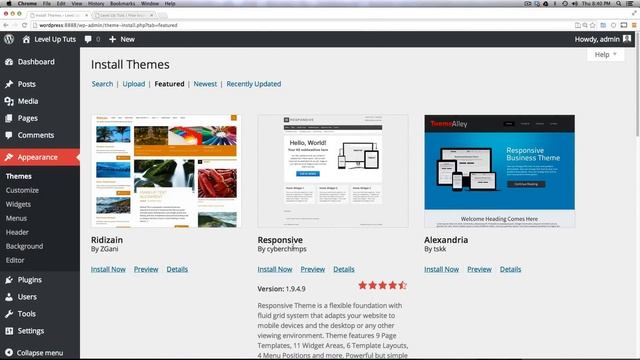This screenshot has height=360, width=640.
Task: Expand the Help dropdown tab
Action: (605, 54)
